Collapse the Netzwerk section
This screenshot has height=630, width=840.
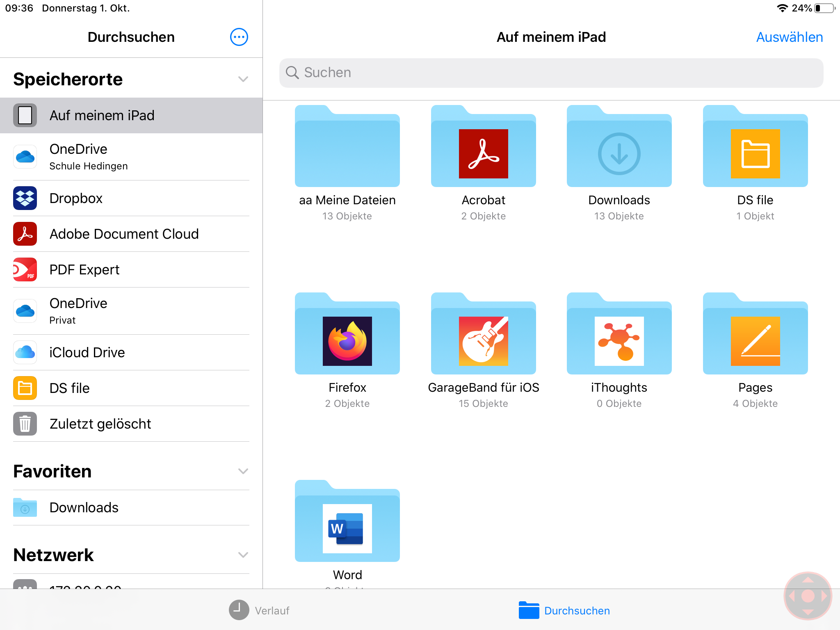click(243, 555)
